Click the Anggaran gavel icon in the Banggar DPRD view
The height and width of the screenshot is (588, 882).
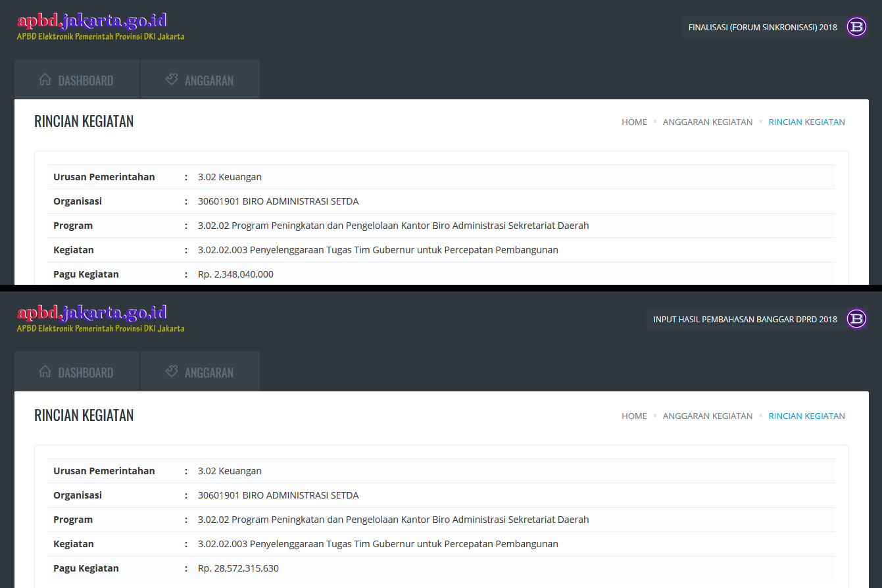coord(172,372)
